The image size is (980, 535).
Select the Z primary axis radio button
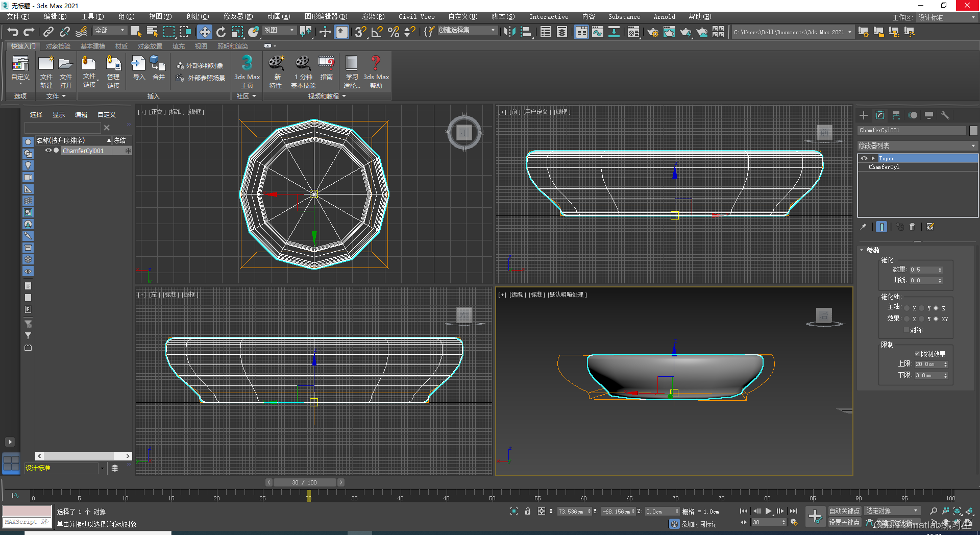(936, 308)
